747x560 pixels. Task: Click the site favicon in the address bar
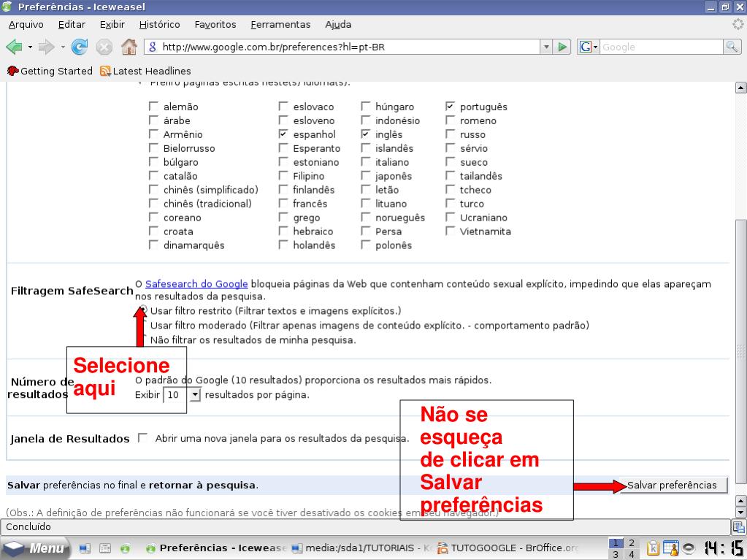pos(153,47)
